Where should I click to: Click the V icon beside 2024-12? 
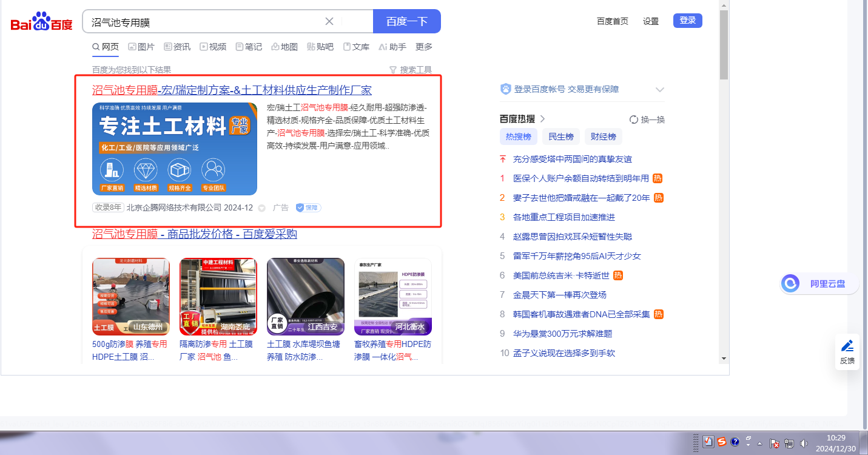point(262,208)
